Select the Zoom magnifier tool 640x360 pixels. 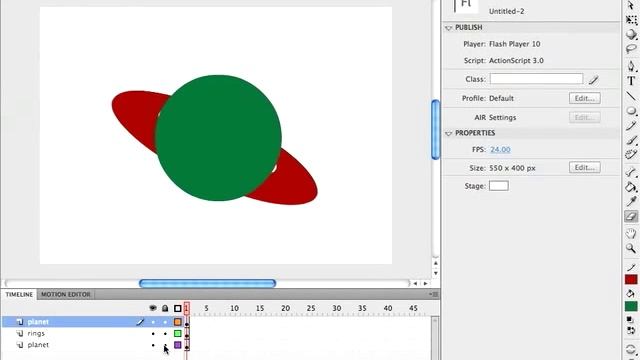pos(631,248)
